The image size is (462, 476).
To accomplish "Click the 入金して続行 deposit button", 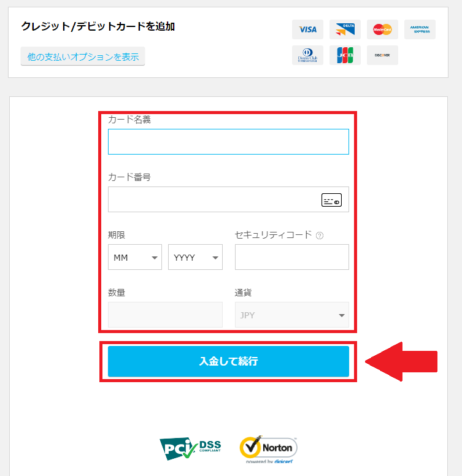I will point(228,361).
